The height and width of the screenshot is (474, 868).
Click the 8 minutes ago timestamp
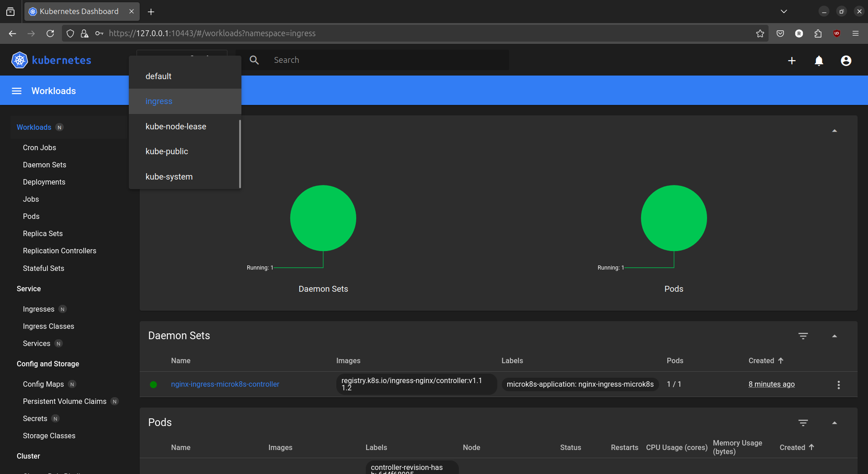click(x=771, y=384)
